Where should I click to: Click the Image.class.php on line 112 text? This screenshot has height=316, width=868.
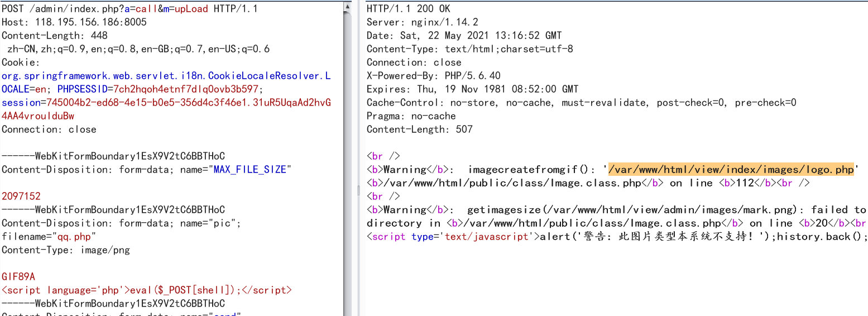[588, 183]
